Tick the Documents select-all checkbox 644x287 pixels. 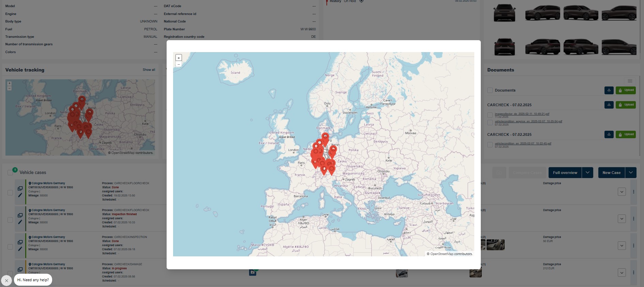coord(490,90)
